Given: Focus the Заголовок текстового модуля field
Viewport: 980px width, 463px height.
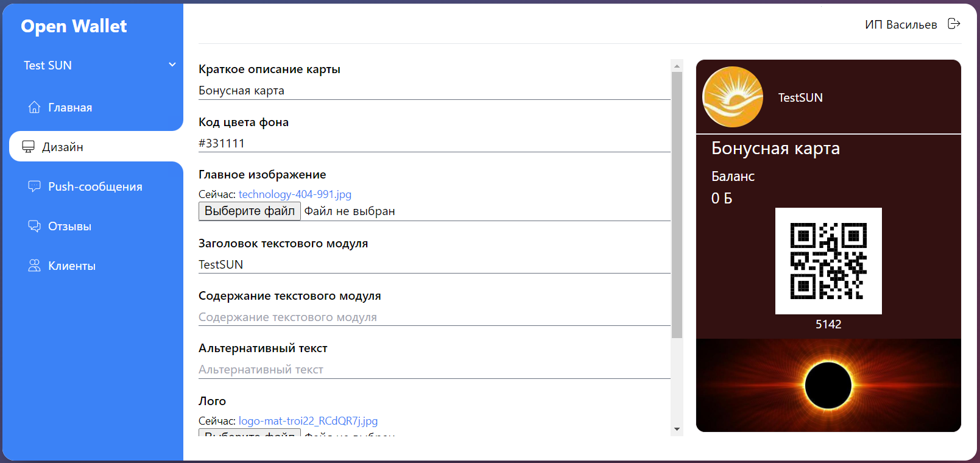Looking at the screenshot, I should pyautogui.click(x=434, y=264).
